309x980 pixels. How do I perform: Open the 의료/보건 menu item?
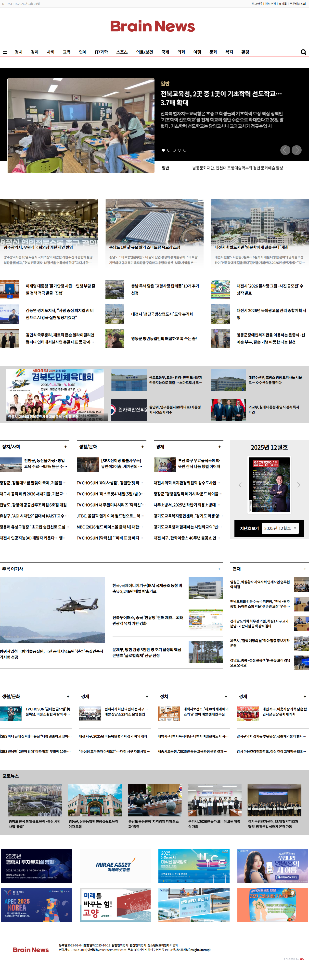(x=144, y=52)
